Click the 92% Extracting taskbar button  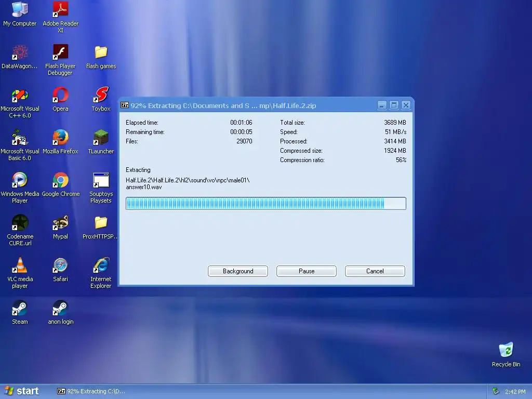pos(91,391)
